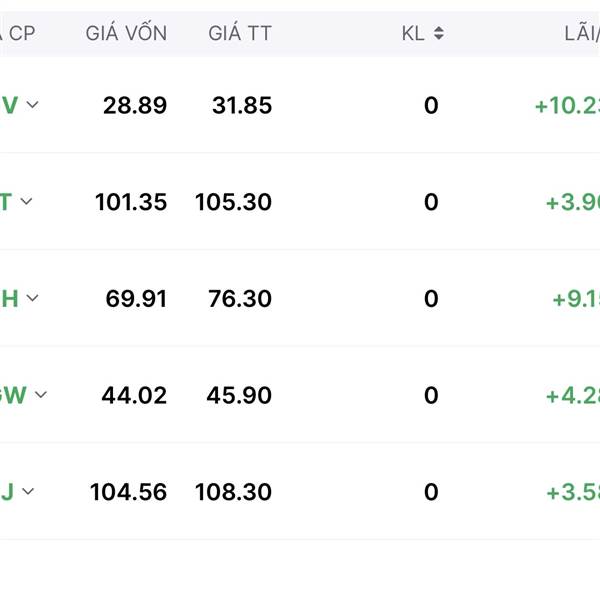
Task: Click the +10.2 profit value
Action: tap(567, 105)
